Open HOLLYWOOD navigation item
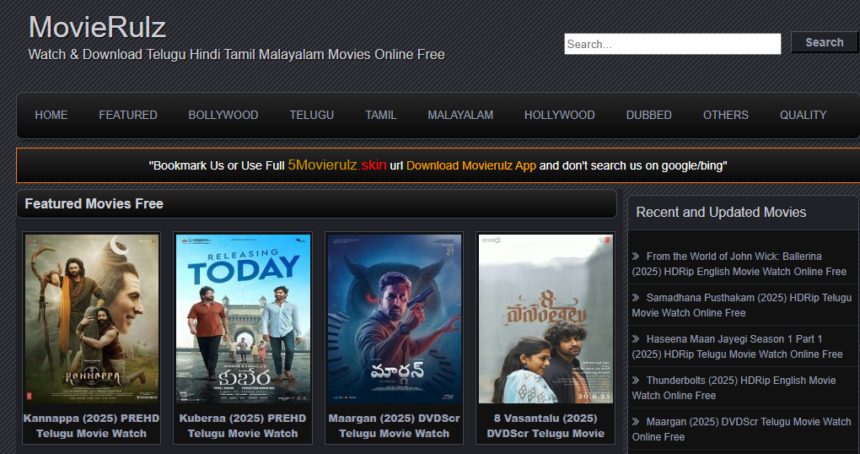 [559, 115]
